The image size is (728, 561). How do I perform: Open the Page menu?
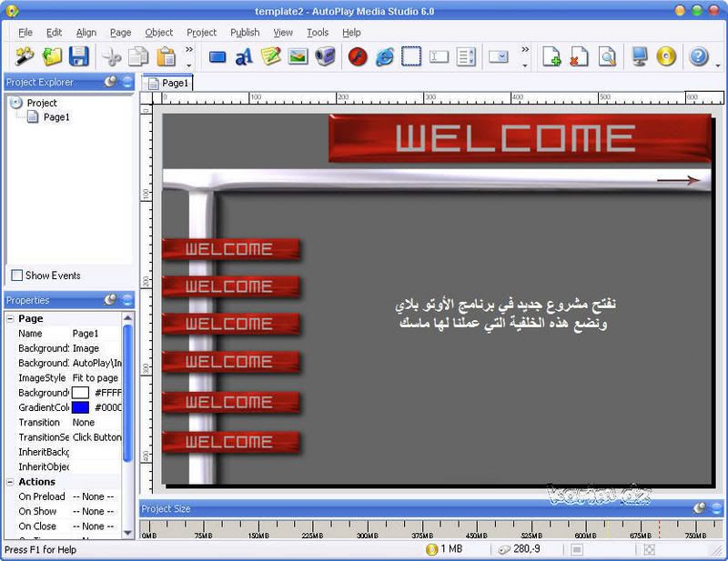coord(120,33)
